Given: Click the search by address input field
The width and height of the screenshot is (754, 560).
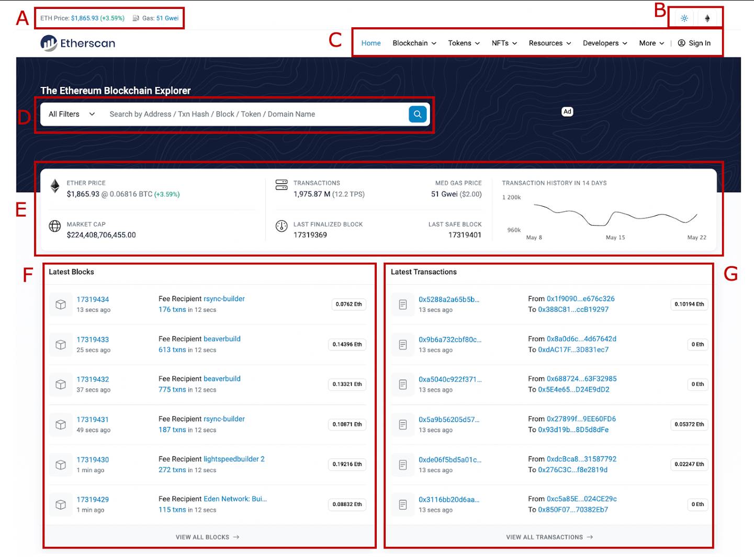Looking at the screenshot, I should [x=256, y=114].
